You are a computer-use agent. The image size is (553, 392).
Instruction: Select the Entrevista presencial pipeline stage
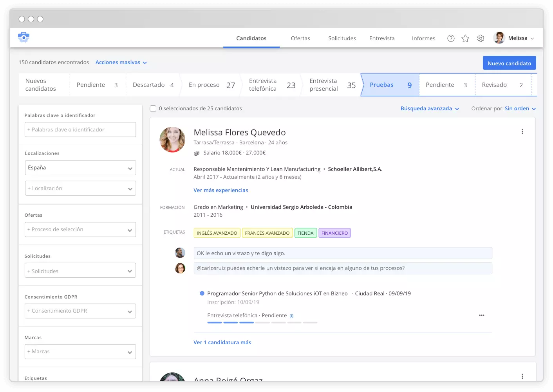[x=329, y=85]
